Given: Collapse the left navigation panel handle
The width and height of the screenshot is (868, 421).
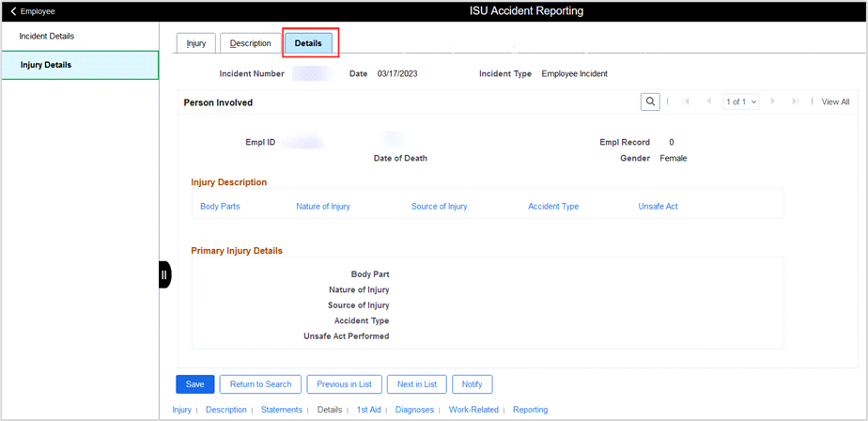Looking at the screenshot, I should 164,274.
